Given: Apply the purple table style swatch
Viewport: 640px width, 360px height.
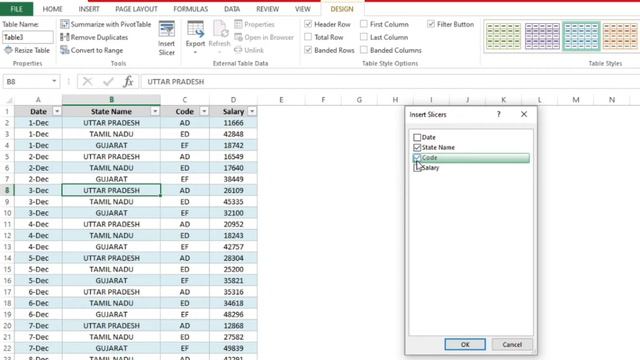Looking at the screenshot, I should pyautogui.click(x=542, y=36).
